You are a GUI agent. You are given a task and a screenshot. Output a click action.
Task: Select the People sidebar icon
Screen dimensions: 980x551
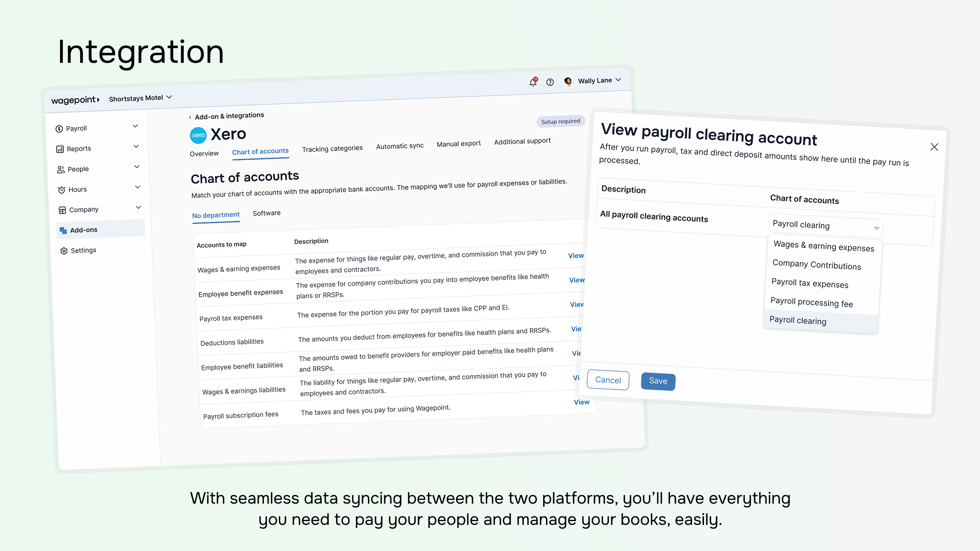pyautogui.click(x=60, y=169)
